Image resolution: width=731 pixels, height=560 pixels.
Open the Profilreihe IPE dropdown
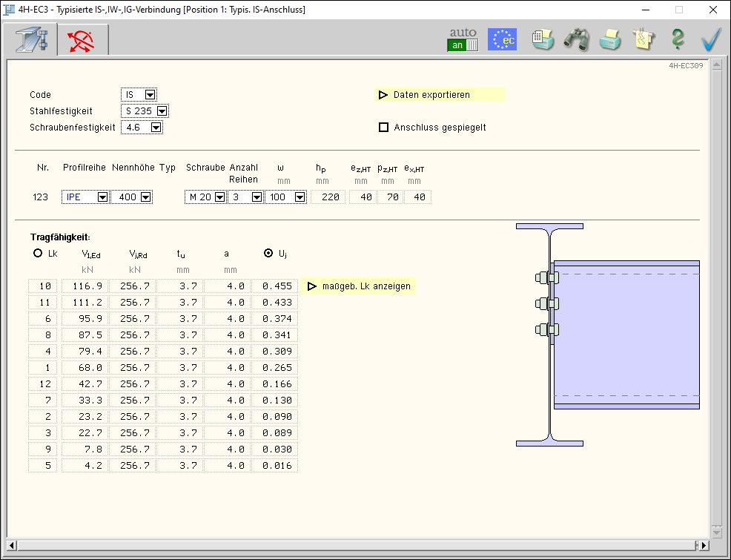[x=102, y=197]
